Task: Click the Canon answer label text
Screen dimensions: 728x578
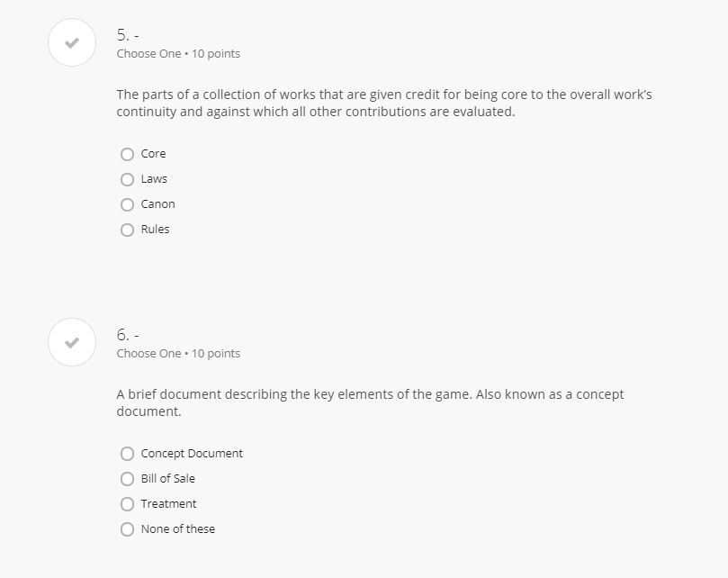Action: tap(158, 204)
